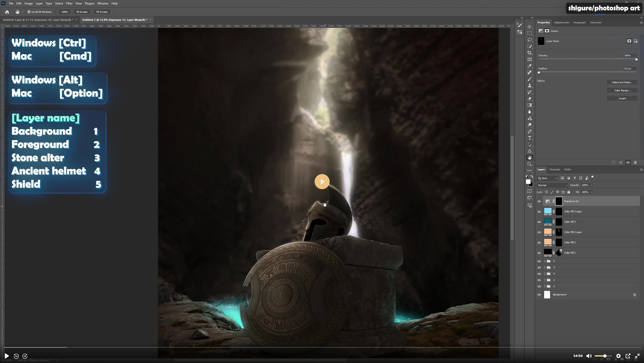Select the Clone Stamp tool

(529, 86)
